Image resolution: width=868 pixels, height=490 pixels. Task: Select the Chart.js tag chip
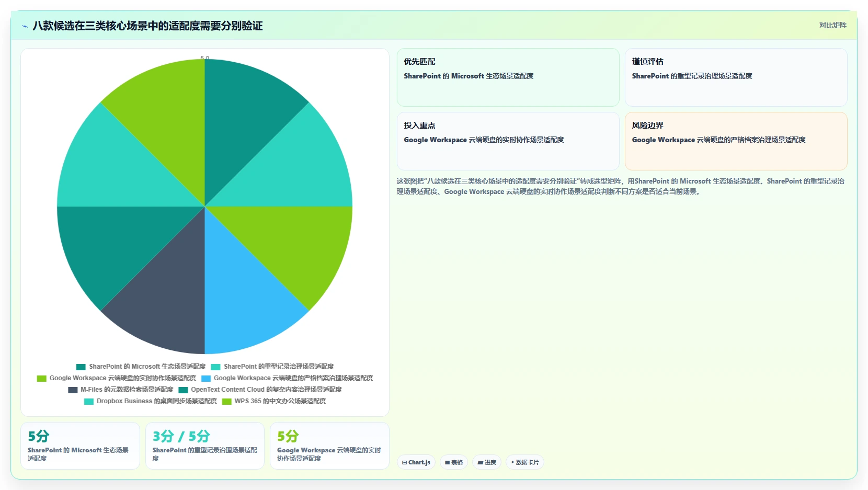416,462
